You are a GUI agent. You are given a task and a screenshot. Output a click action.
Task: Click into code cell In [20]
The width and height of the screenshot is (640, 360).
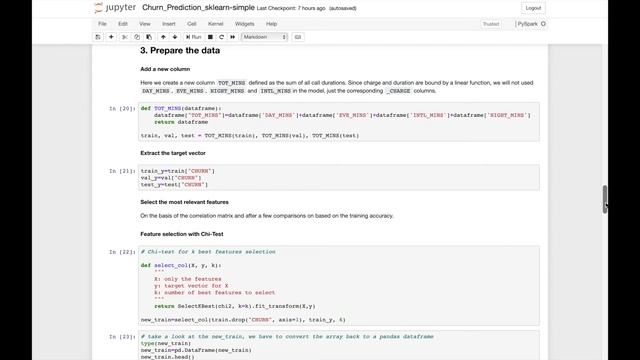point(339,122)
